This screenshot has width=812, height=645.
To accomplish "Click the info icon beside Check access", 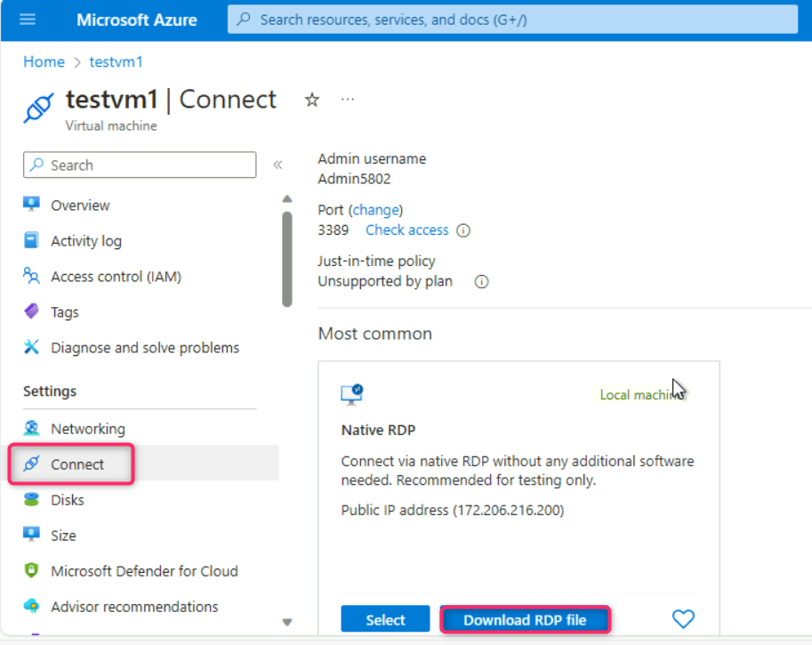I will [463, 230].
